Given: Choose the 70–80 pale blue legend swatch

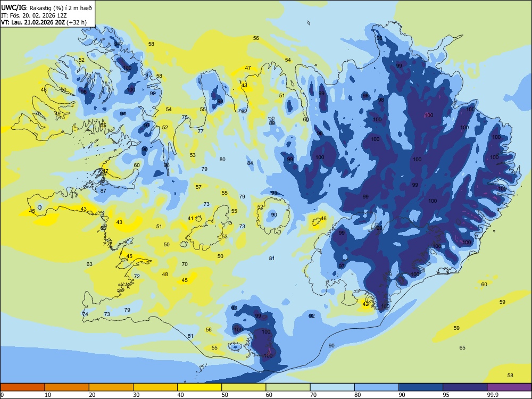Looking at the screenshot, I should point(332,387).
